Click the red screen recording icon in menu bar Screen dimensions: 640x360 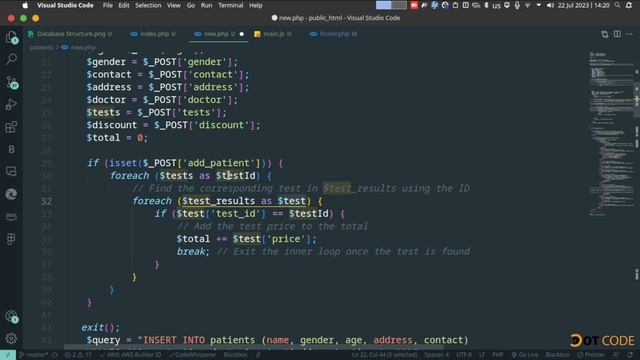414,5
